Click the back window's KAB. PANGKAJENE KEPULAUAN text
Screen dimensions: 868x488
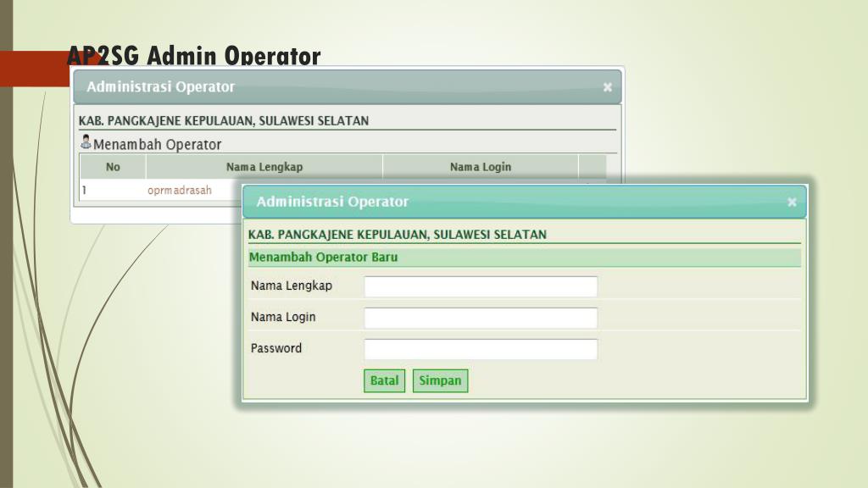pos(224,120)
